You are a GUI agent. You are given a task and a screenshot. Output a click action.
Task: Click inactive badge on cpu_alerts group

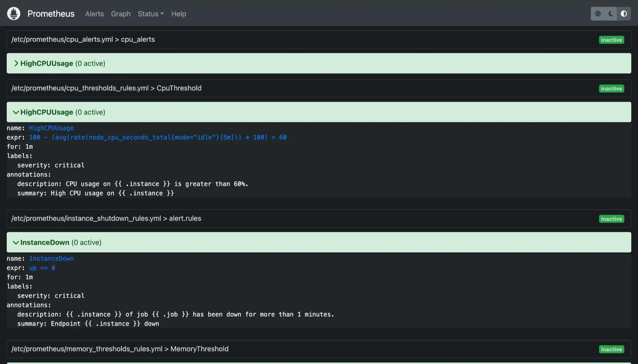pos(612,40)
